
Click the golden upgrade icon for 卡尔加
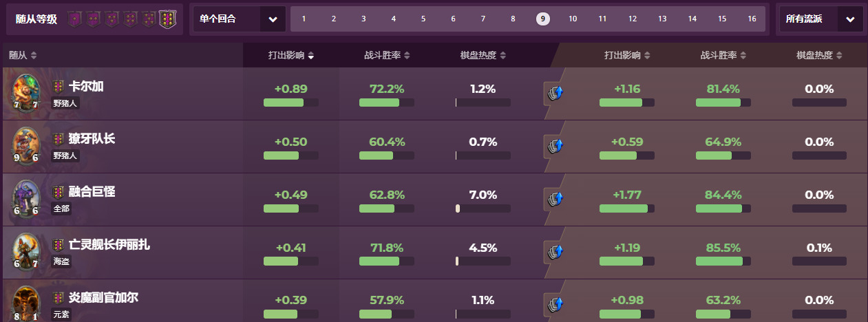(x=554, y=92)
